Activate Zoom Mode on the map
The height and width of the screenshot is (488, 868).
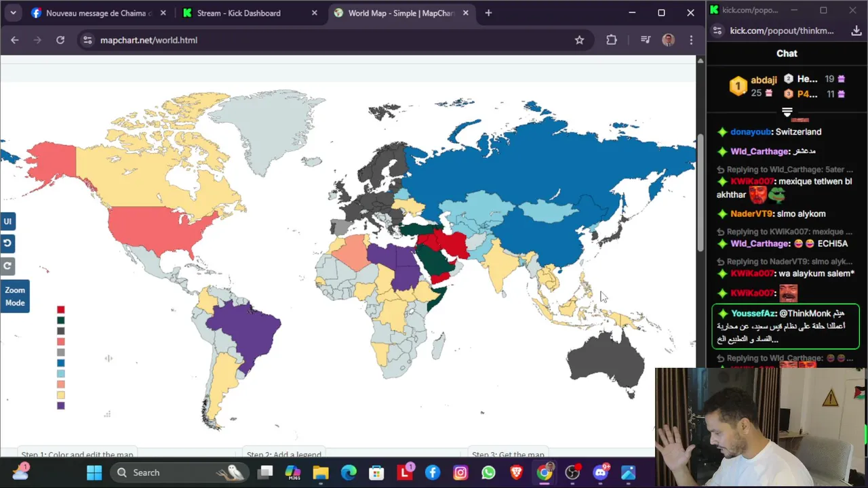14,296
